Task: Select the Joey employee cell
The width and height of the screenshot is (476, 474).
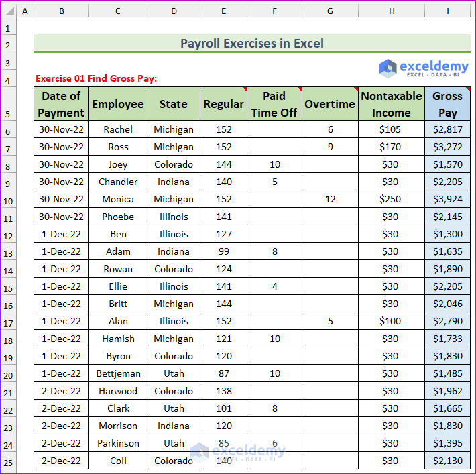Action: tap(118, 164)
